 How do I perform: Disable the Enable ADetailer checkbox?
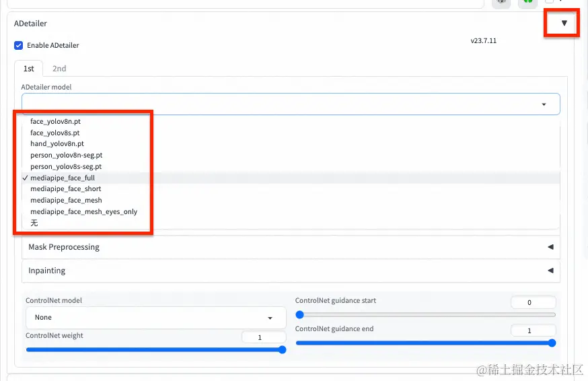coord(18,45)
